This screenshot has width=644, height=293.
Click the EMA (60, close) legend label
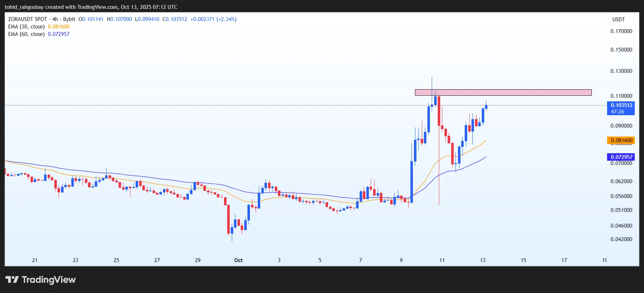tap(26, 34)
